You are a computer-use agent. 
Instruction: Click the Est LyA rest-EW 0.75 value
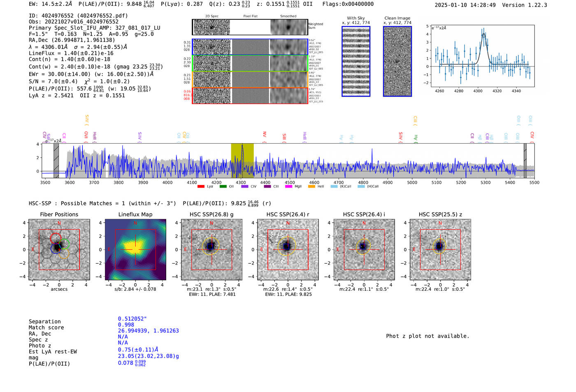pyautogui.click(x=138, y=350)
